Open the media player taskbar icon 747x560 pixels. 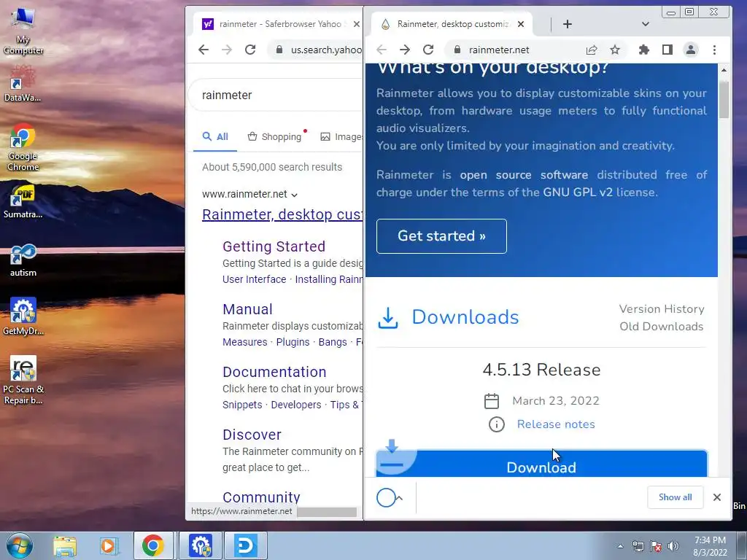(x=109, y=545)
